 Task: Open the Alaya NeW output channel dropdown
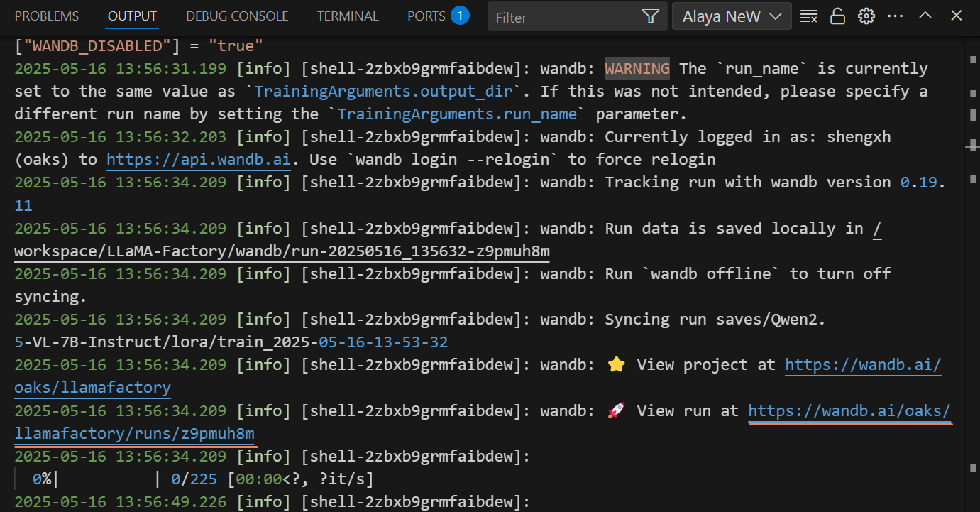[732, 16]
